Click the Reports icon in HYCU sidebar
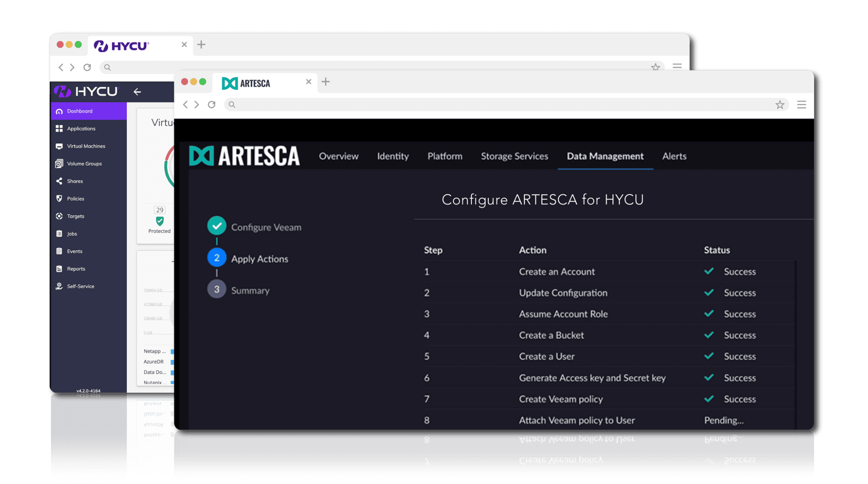 (x=59, y=268)
